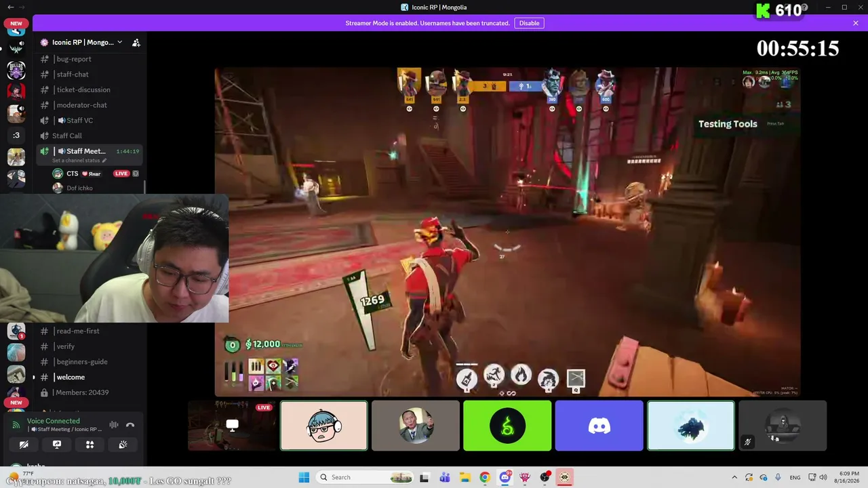Select the cartoon glasses avatar participant tile
The width and height of the screenshot is (868, 488).
[324, 426]
